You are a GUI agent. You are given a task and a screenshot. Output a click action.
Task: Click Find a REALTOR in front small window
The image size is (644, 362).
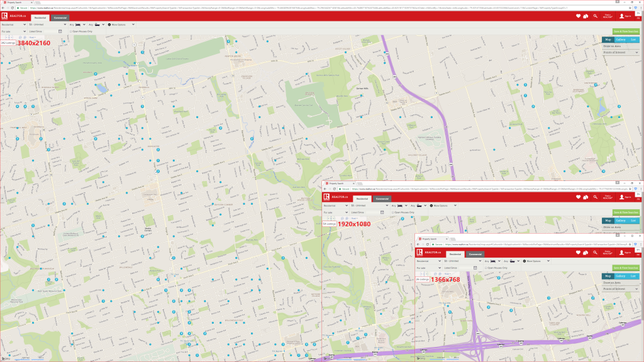(608, 253)
